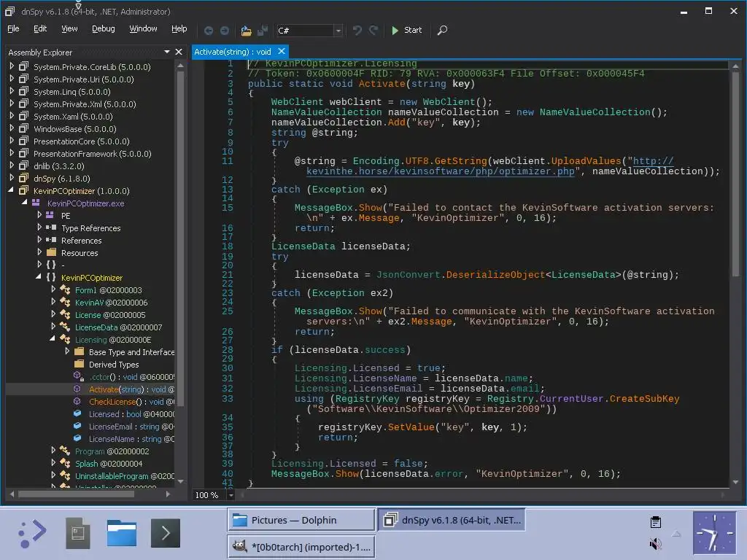Viewport: 747px width, 560px height.
Task: Open the file manager launcher in taskbar
Action: 122,532
